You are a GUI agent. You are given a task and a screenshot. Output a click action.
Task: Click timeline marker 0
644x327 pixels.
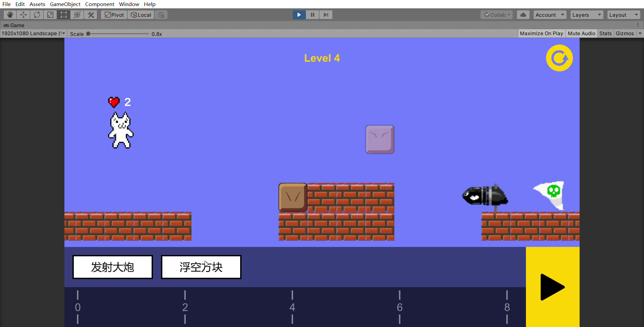point(77,307)
